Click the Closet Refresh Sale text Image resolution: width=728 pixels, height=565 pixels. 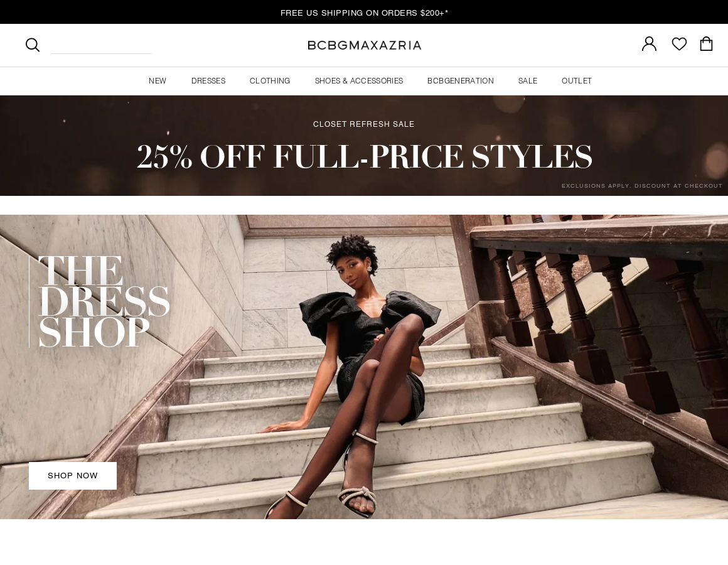pos(363,124)
